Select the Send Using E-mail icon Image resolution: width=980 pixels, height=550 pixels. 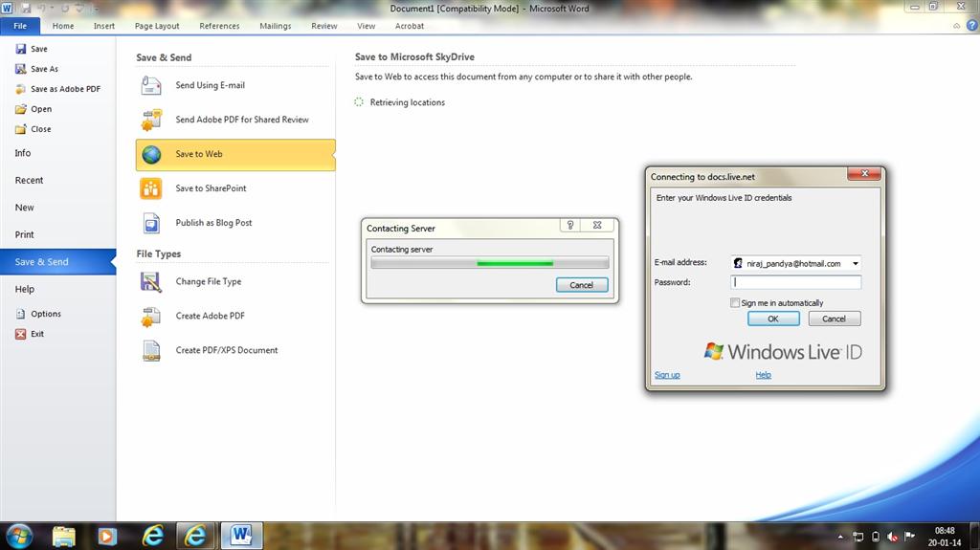click(x=150, y=85)
